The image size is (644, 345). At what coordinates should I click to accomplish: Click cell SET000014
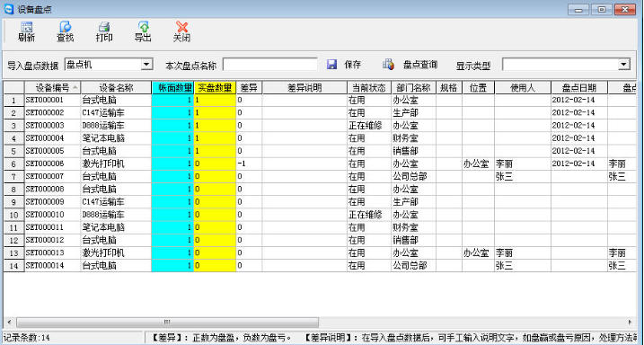click(53, 266)
